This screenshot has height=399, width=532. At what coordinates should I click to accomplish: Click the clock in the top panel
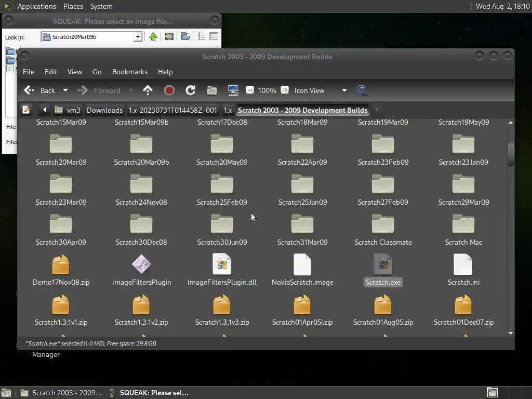click(502, 6)
